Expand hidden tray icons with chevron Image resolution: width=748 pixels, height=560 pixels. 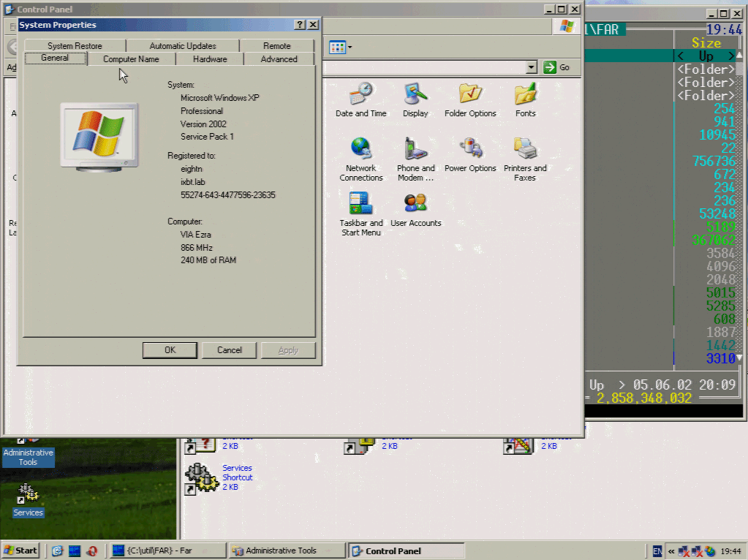point(671,551)
